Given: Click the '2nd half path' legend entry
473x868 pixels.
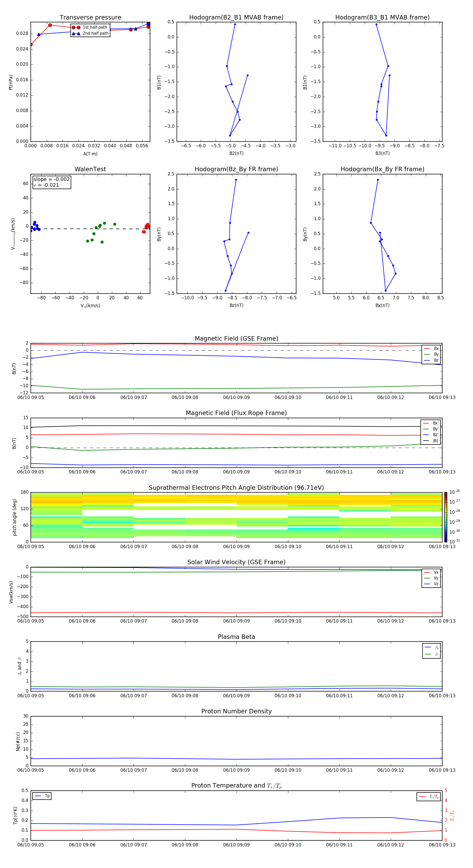Looking at the screenshot, I should point(90,33).
